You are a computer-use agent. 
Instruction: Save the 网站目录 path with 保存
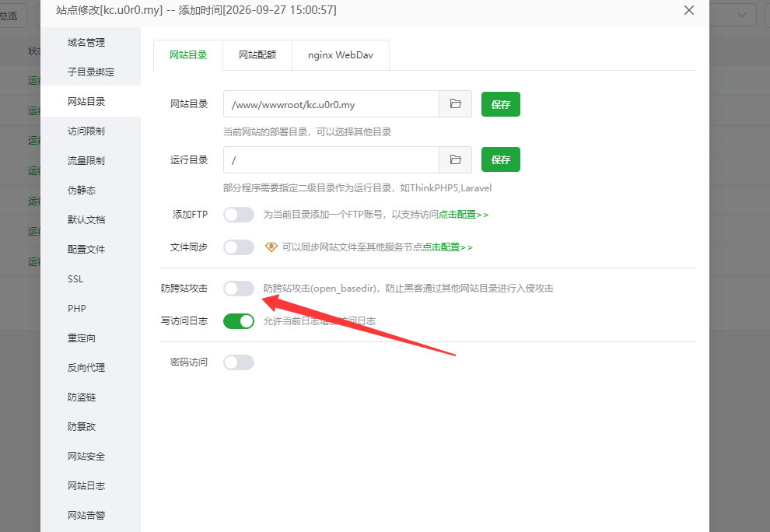pyautogui.click(x=500, y=104)
